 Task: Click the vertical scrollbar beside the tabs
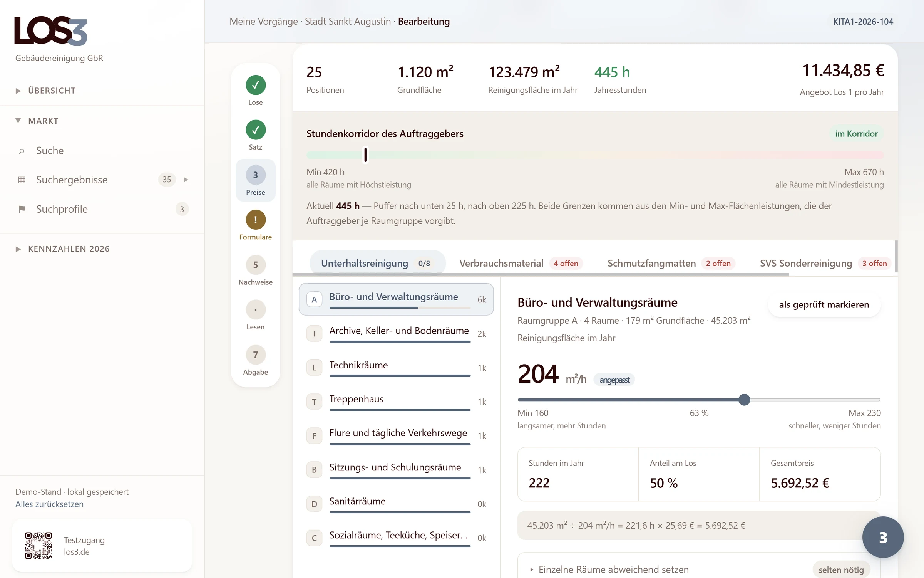[x=896, y=256]
